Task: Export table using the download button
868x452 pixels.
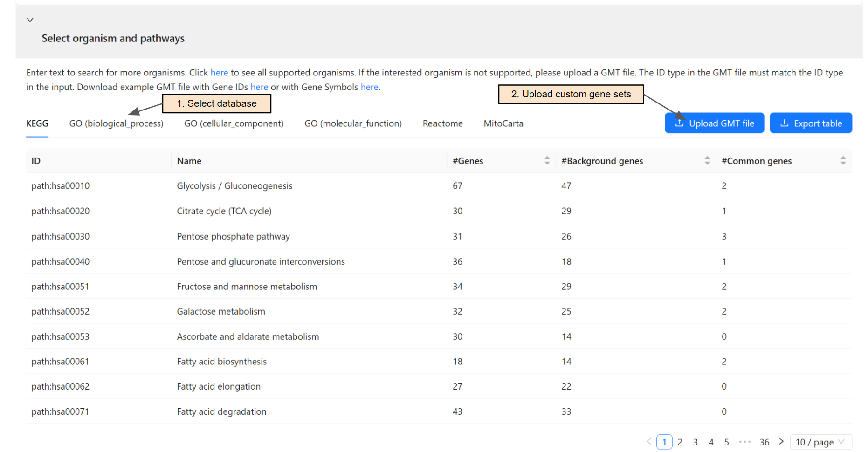Action: (x=811, y=123)
